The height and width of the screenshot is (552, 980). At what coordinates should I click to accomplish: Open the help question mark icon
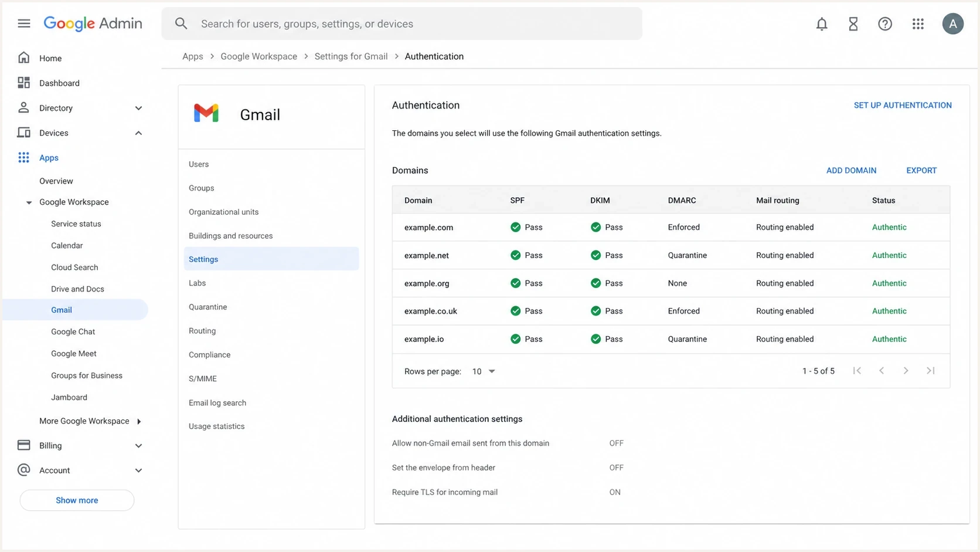[x=885, y=24]
